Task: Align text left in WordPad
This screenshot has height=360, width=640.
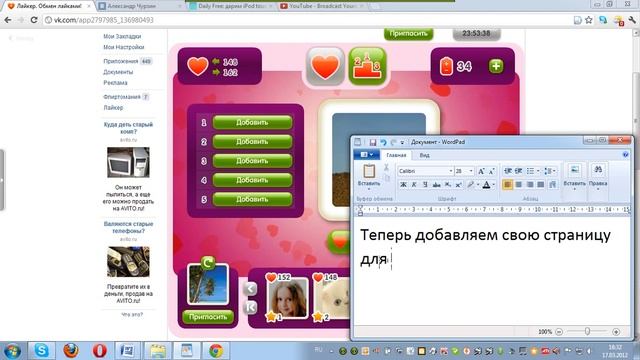Action: 507,185
